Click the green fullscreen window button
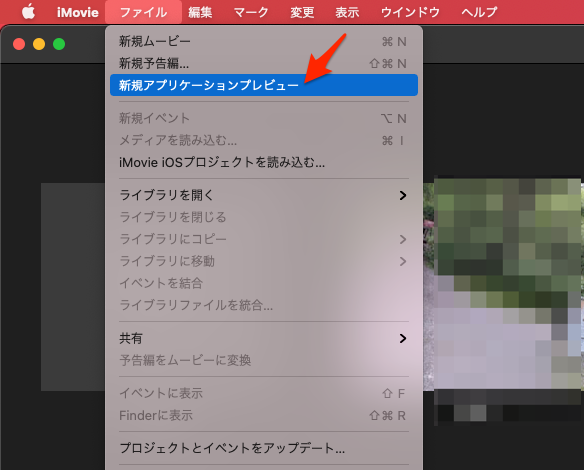This screenshot has height=470, width=584. point(59,44)
